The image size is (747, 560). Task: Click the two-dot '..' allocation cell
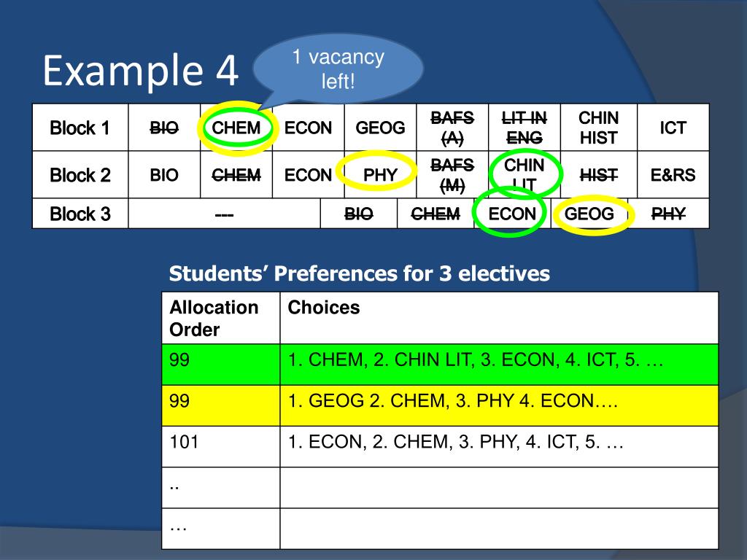click(x=220, y=488)
